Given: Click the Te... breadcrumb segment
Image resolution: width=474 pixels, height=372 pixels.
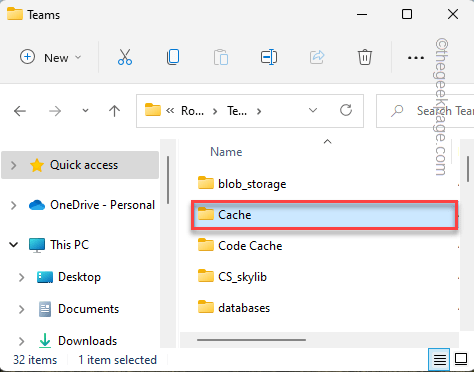Looking at the screenshot, I should tap(237, 111).
